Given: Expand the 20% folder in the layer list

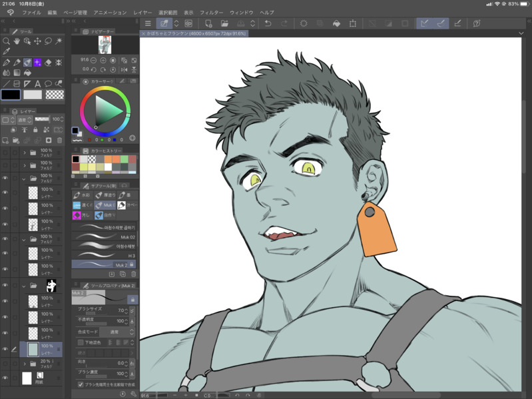Looking at the screenshot, I should click(x=25, y=364).
